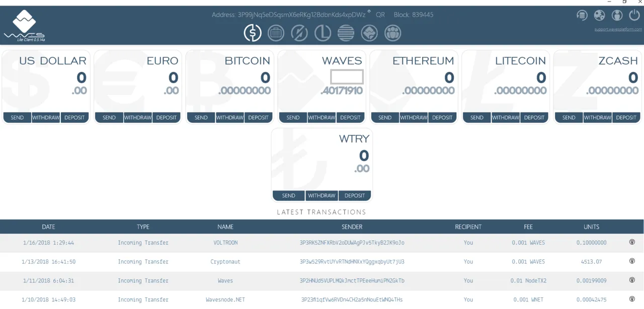Click fee value 0.01 NodeTX2
The height and width of the screenshot is (309, 644).
point(528,281)
